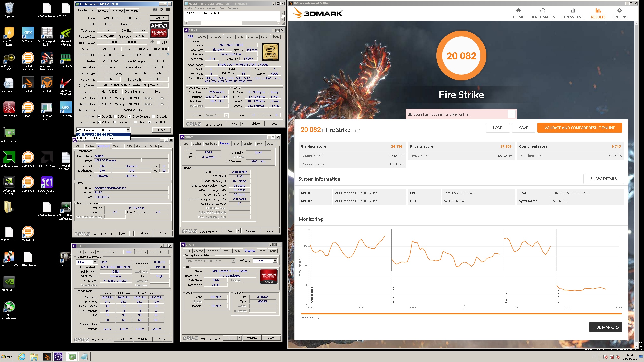Open the Core Temp (2) desktop icon
The width and height of the screenshot is (644, 362).
point(9,259)
